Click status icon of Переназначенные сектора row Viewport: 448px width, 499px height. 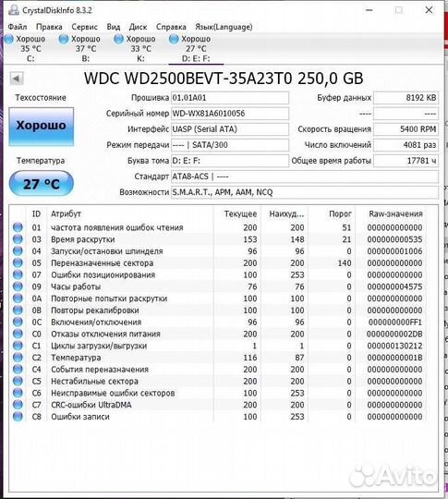(18, 262)
